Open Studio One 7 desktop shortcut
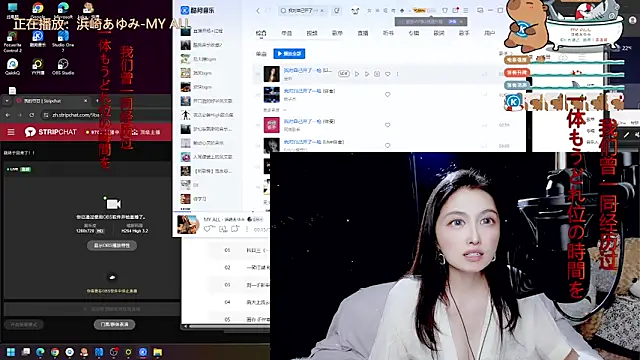640x360 pixels. click(x=63, y=42)
